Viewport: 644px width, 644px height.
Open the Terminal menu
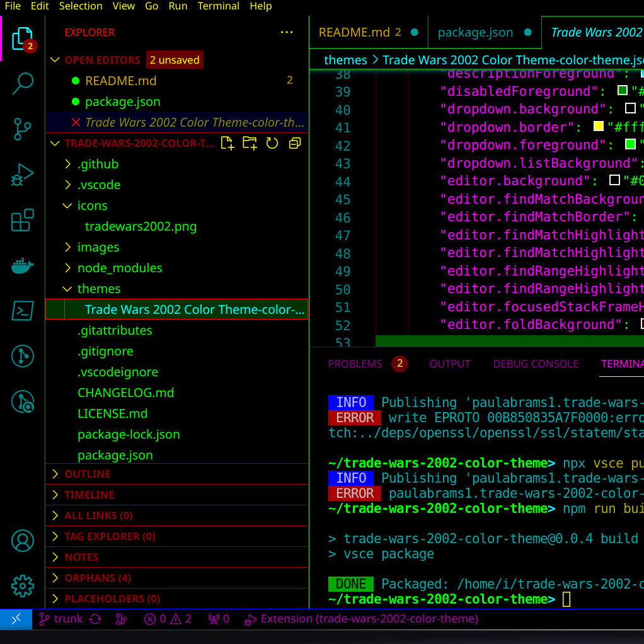click(218, 6)
